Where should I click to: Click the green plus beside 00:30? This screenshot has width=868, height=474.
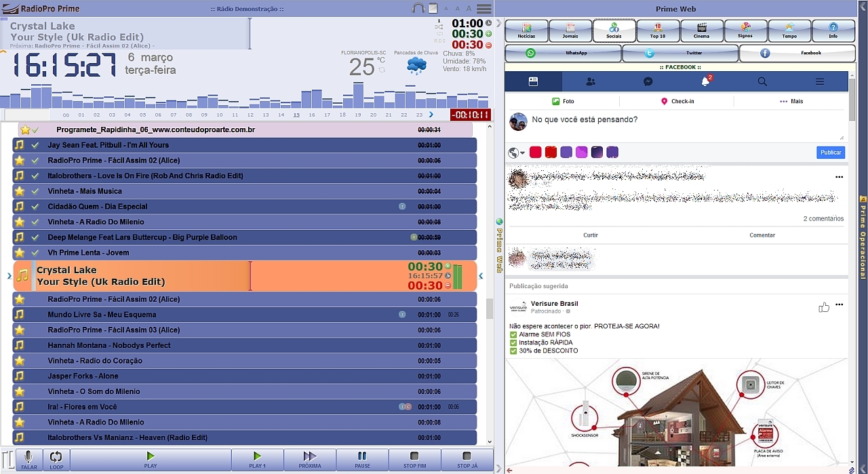click(488, 34)
